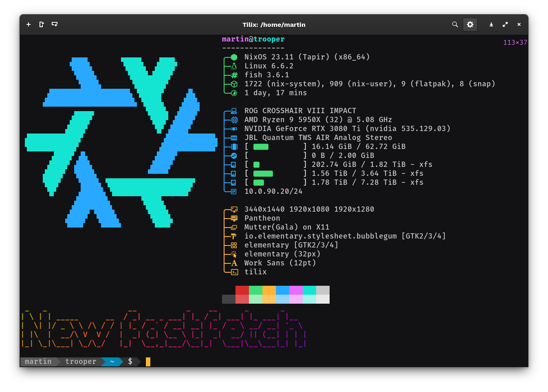
Task: Click the font A icon beside Work Sans
Action: pyautogui.click(x=234, y=263)
